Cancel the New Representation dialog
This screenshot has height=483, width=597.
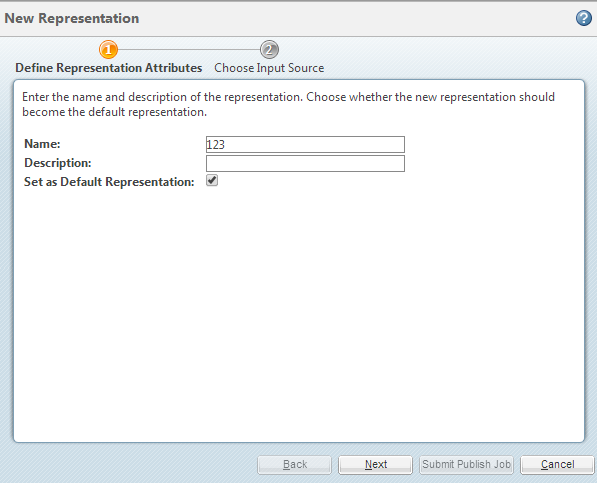[557, 465]
